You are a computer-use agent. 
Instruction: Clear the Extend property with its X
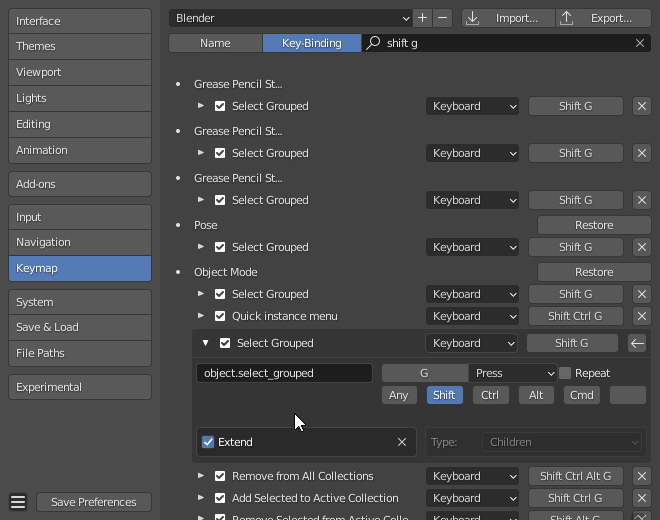(402, 442)
